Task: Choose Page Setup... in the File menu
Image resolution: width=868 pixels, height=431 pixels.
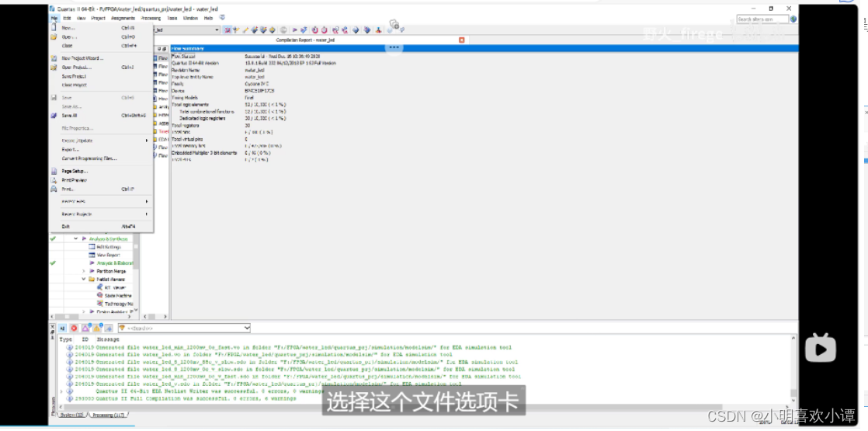Action: click(x=101, y=171)
